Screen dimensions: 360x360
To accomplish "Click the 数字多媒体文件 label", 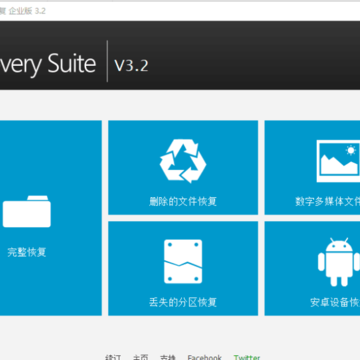I will pyautogui.click(x=328, y=202).
